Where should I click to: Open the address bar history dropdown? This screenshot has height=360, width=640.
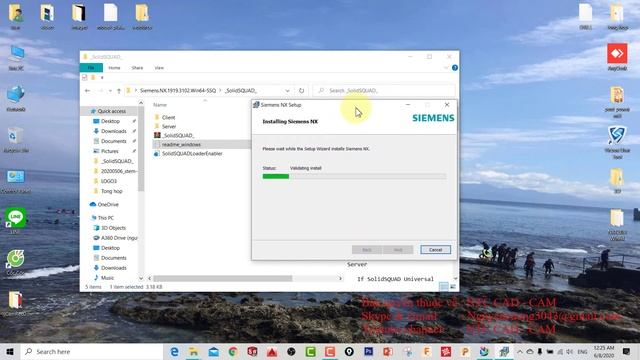click(287, 91)
